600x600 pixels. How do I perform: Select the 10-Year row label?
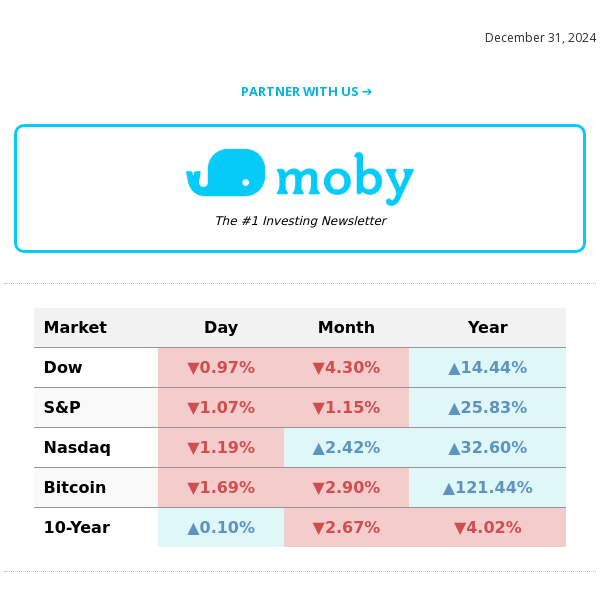point(76,528)
